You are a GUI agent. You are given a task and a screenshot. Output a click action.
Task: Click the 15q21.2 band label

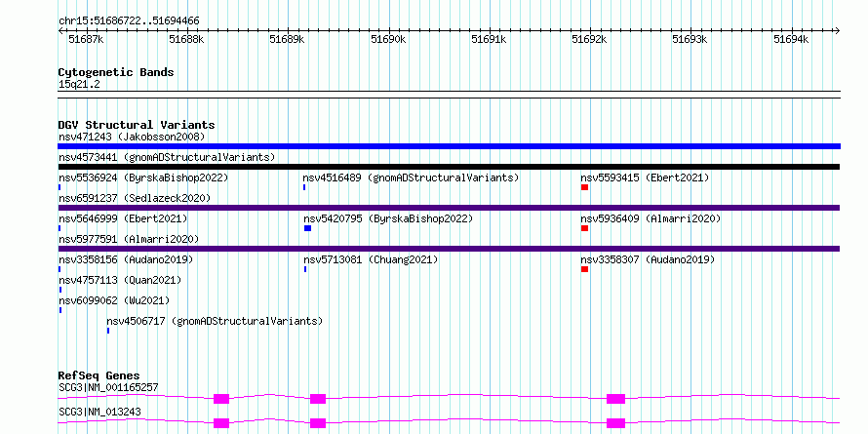pyautogui.click(x=79, y=85)
